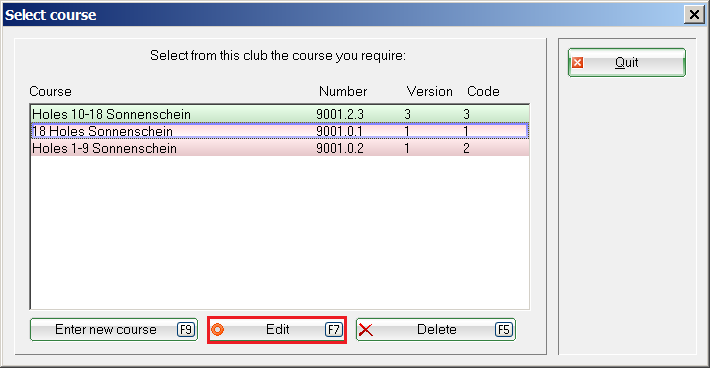This screenshot has height=368, width=710.
Task: Click course number 9001.0.1
Action: (339, 131)
